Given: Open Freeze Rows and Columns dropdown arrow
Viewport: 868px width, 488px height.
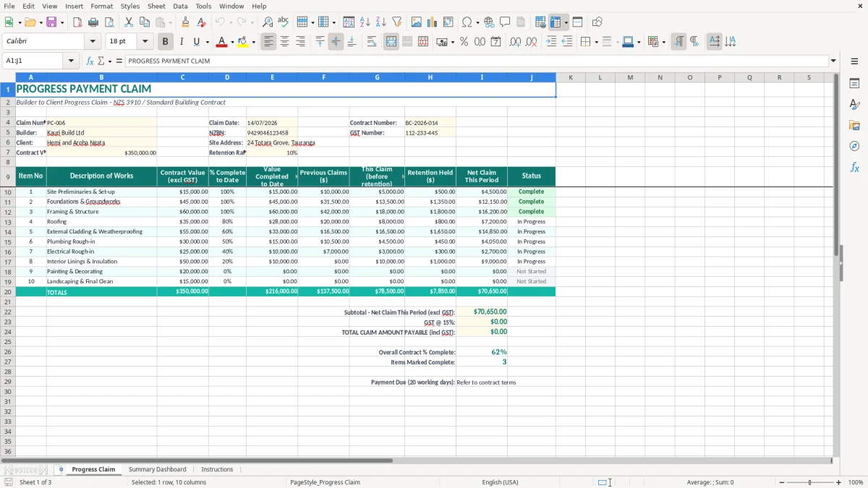Looking at the screenshot, I should click(x=566, y=22).
